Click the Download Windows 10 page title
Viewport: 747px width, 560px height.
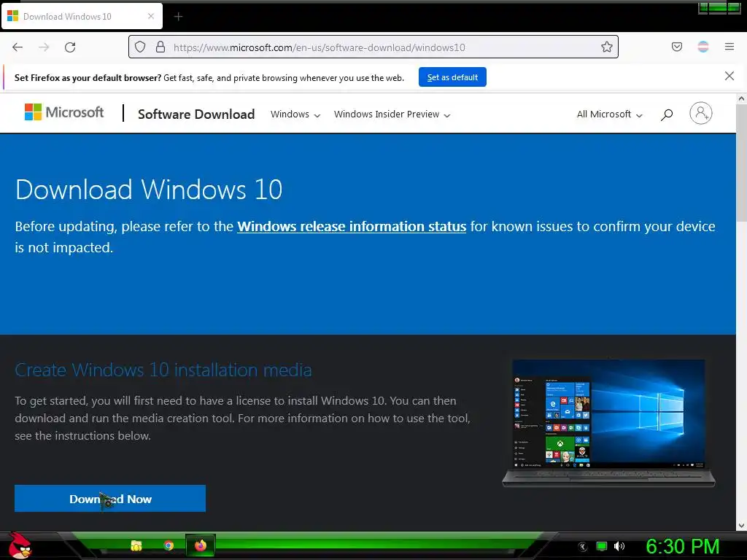(149, 190)
